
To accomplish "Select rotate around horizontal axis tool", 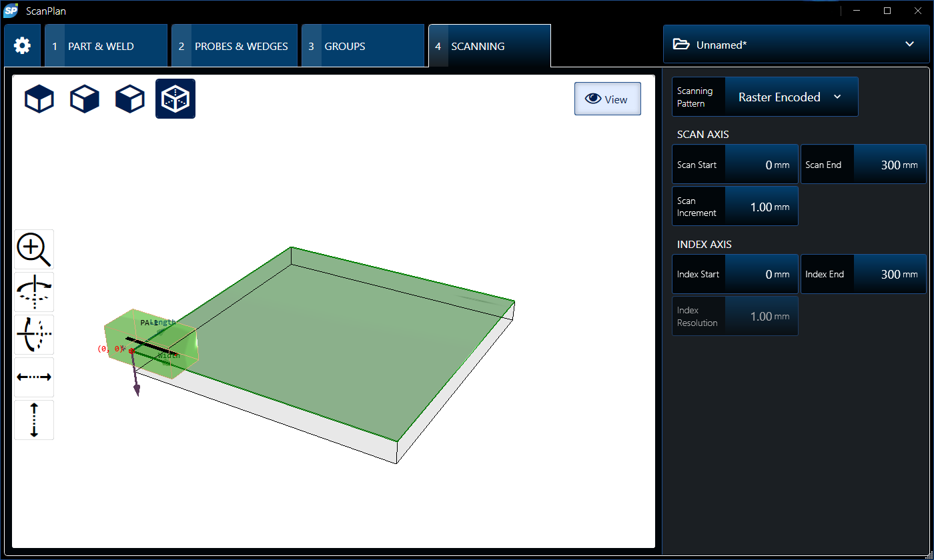I will [34, 335].
